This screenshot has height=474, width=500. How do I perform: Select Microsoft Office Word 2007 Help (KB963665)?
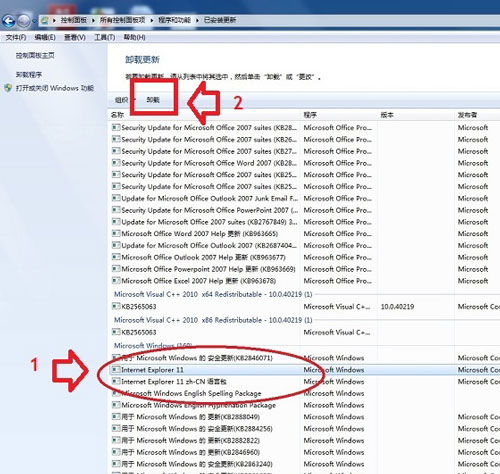(x=305, y=233)
